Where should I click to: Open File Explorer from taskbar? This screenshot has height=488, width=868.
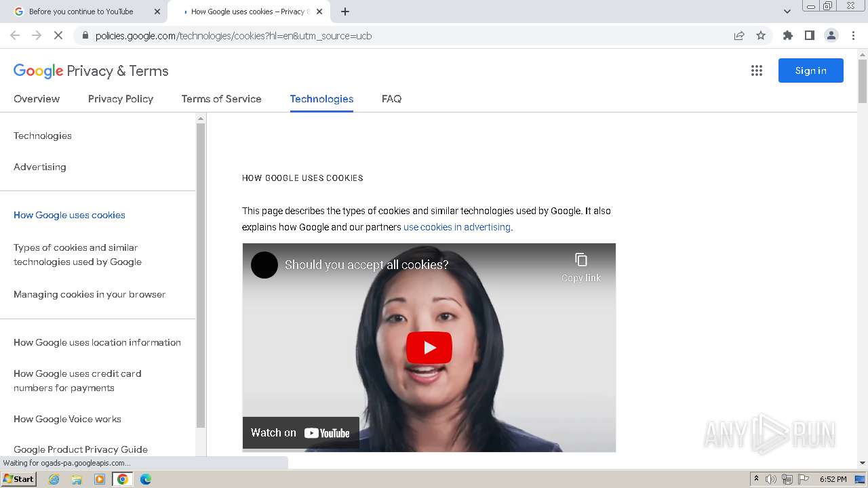pyautogui.click(x=77, y=479)
